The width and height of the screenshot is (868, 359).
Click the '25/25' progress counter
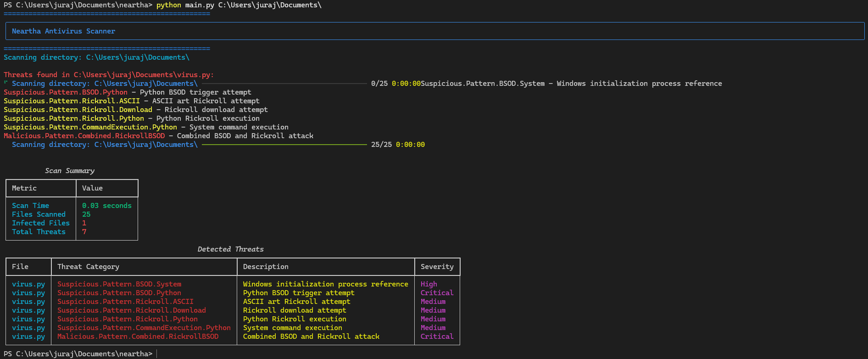[381, 145]
